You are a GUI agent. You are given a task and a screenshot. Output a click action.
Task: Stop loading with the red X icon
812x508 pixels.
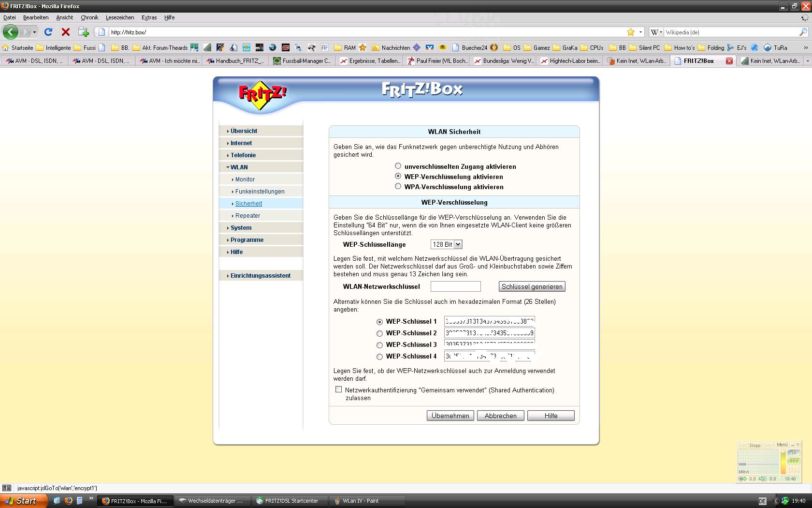coord(66,32)
